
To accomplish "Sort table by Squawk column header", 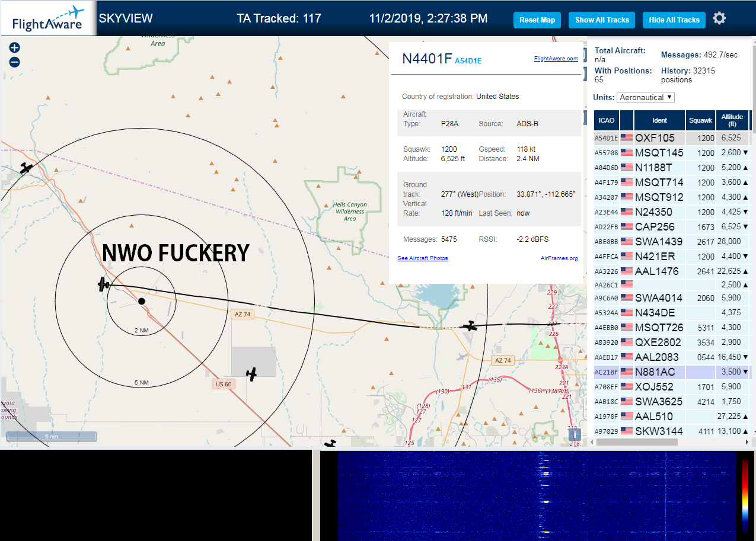I will (x=700, y=120).
